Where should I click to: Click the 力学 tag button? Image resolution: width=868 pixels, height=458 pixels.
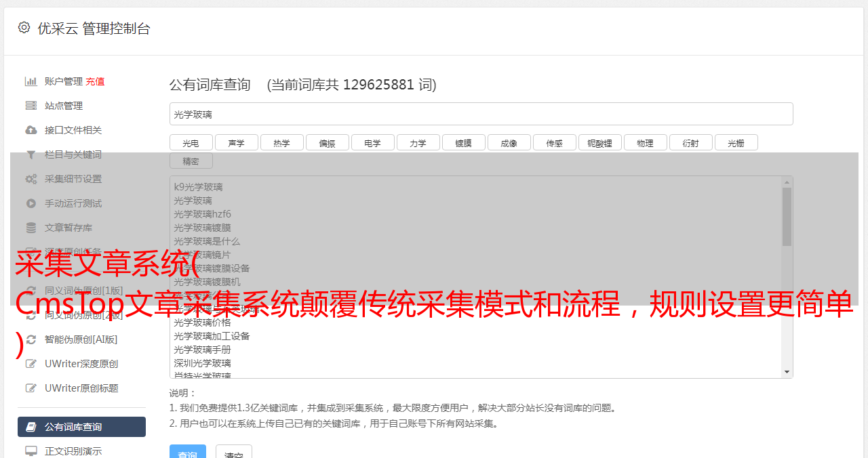click(x=418, y=142)
